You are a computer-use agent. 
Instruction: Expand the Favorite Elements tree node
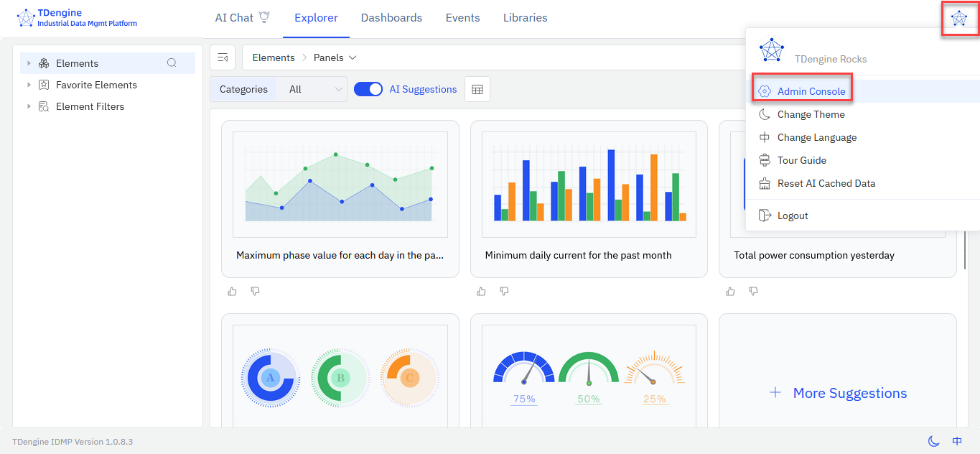click(29, 85)
